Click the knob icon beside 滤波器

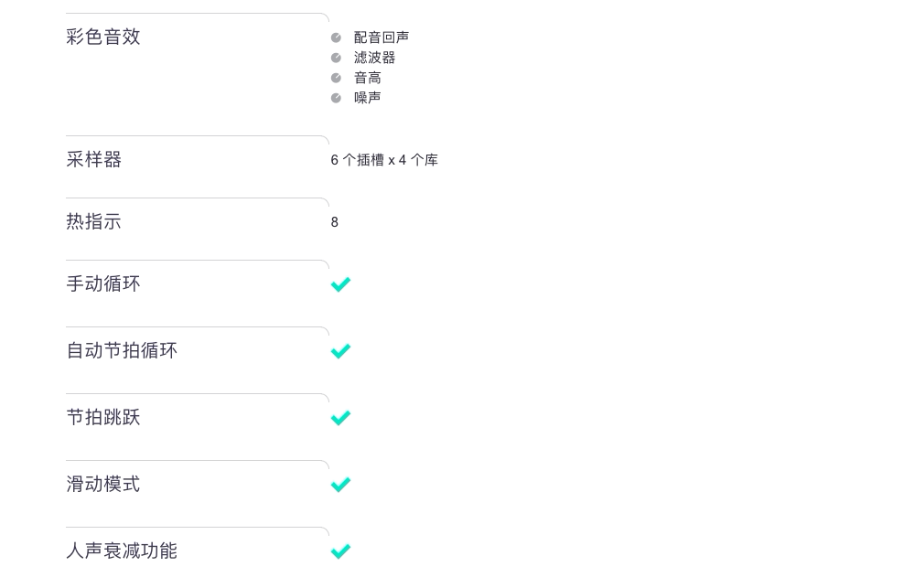337,58
